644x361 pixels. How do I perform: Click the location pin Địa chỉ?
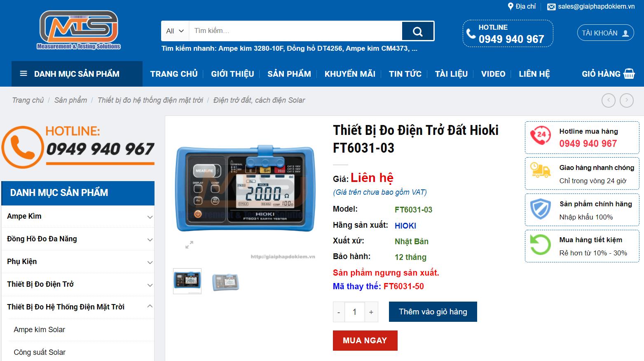tap(522, 6)
